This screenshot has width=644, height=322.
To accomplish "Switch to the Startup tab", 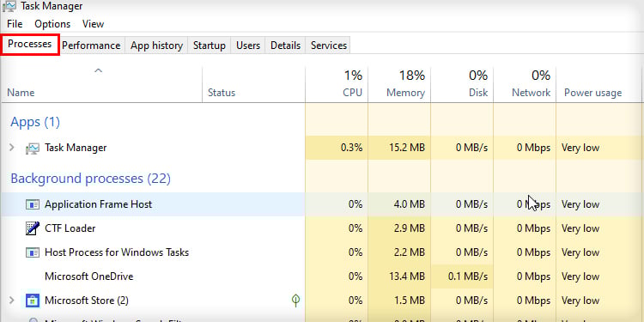I will tap(209, 46).
